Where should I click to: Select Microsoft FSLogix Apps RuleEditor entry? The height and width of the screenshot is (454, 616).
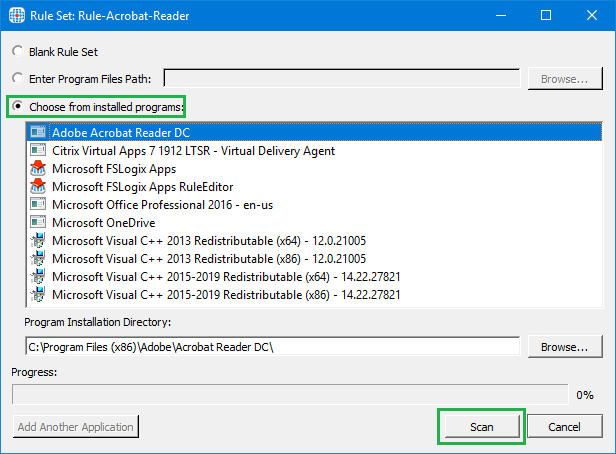(314, 187)
